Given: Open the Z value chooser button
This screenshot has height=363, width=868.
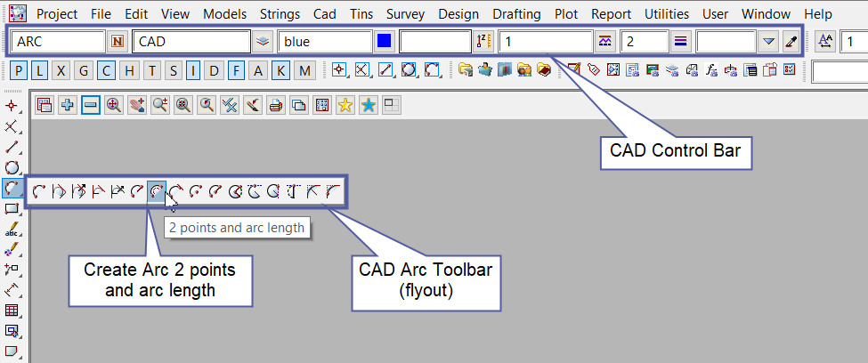Looking at the screenshot, I should click(483, 42).
